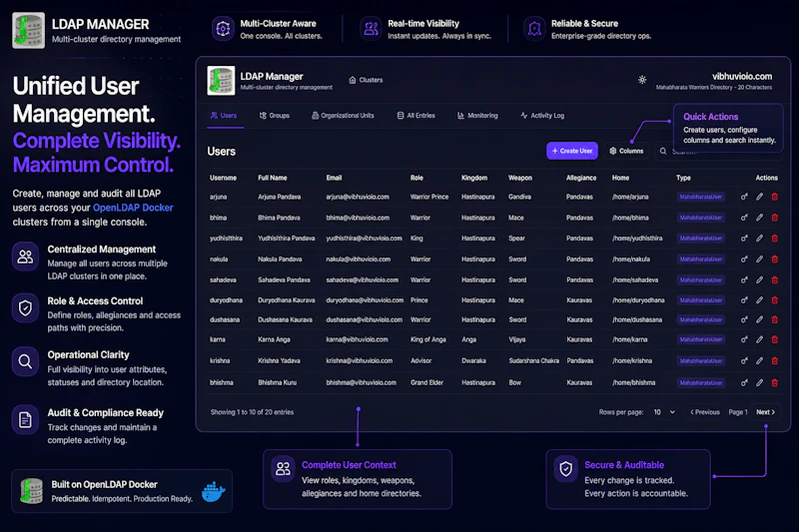Viewport: 799px width, 532px height.
Task: Click the trash icon in the krishna row
Action: pyautogui.click(x=775, y=361)
